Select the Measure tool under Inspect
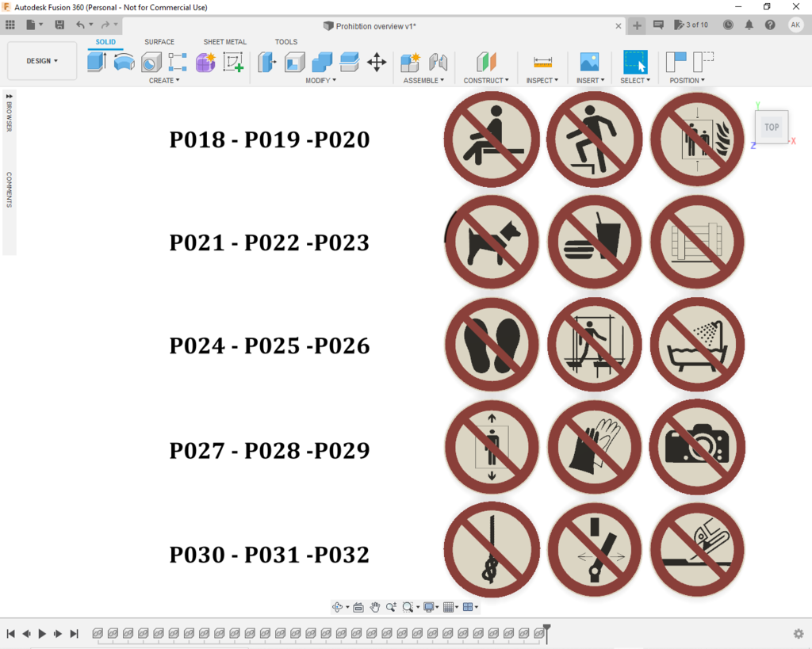The image size is (812, 649). tap(542, 62)
